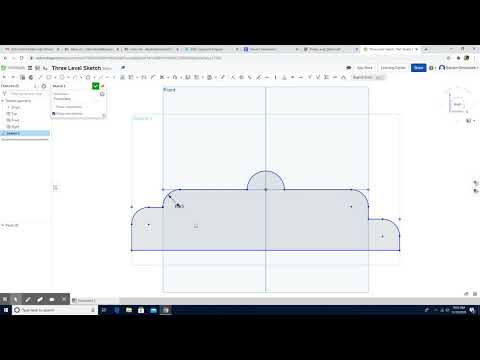Open the Polygon tool dropdown arrow

point(94,77)
